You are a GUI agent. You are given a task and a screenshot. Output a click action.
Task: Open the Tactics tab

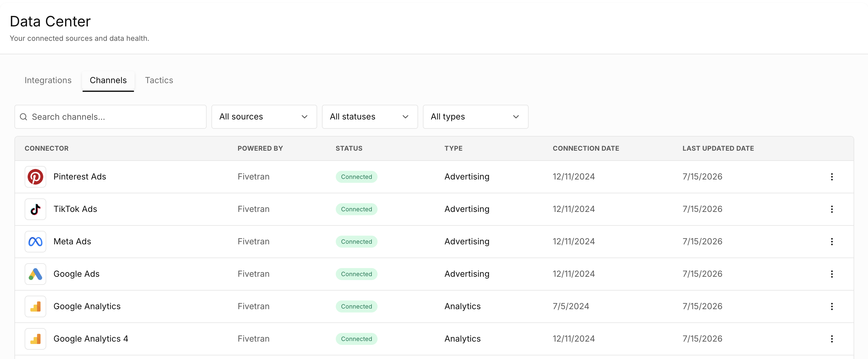click(x=159, y=80)
